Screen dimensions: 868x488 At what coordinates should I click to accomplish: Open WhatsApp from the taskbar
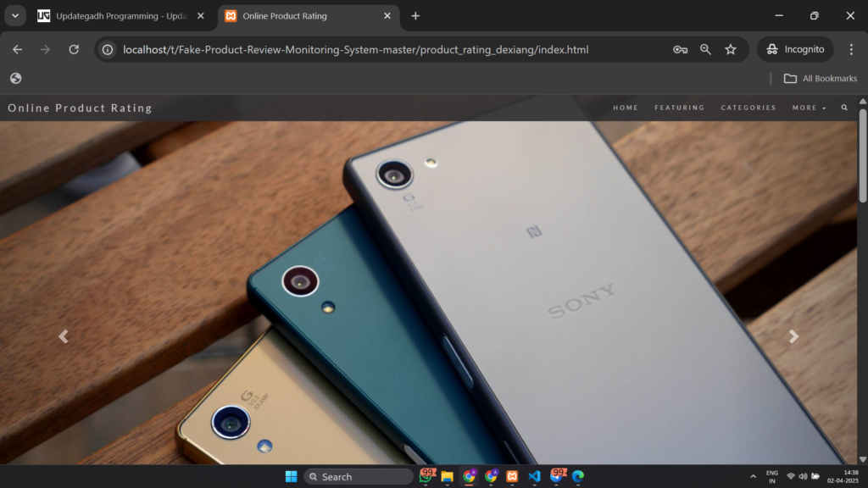[x=426, y=476]
